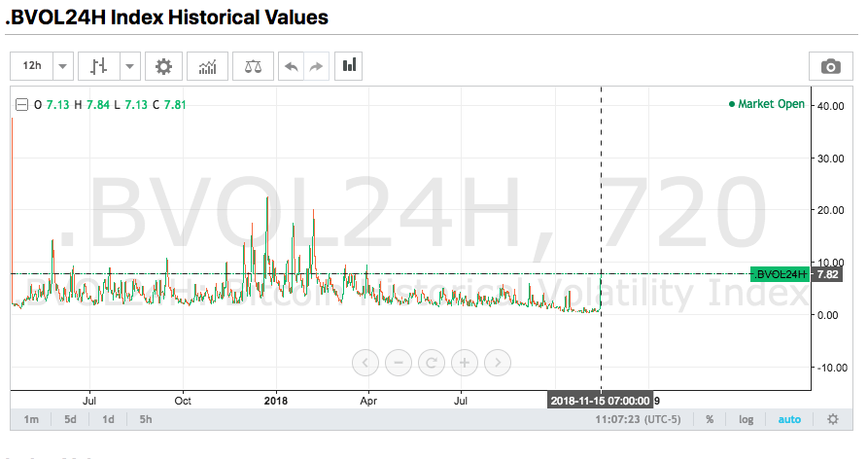Redo chart action arrow

316,66
